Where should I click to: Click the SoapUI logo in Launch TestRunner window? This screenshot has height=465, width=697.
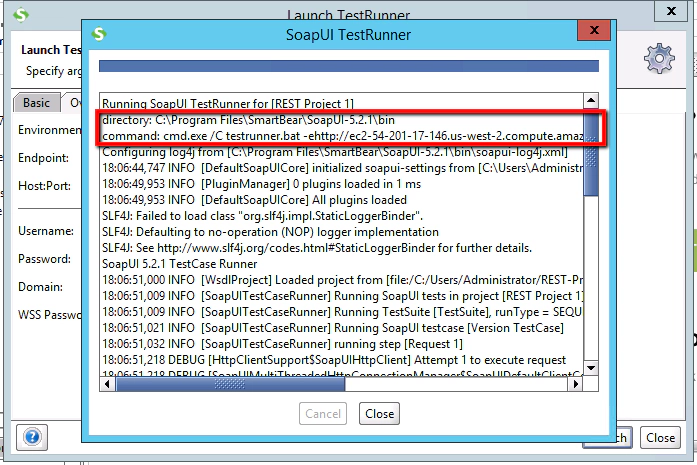click(21, 15)
